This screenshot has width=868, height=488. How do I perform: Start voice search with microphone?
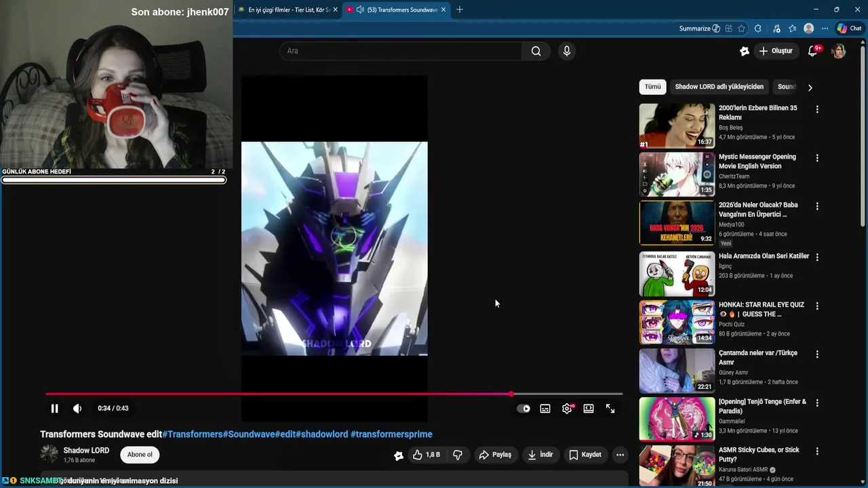(x=567, y=51)
